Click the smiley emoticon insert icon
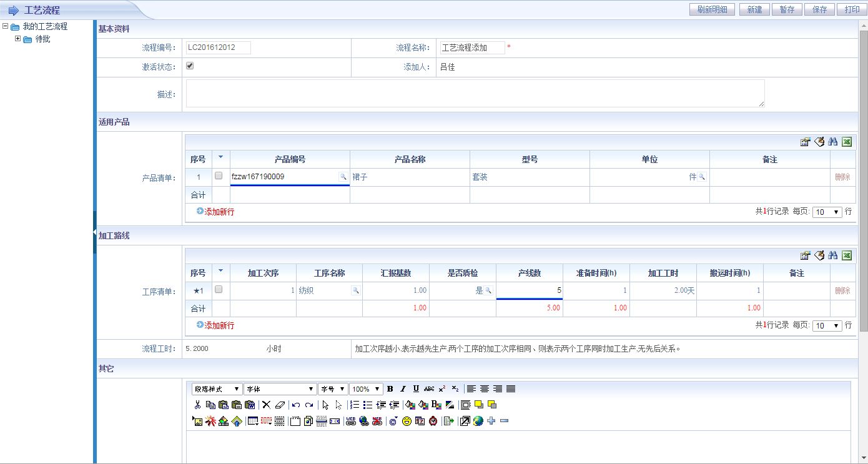868x464 pixels. (407, 420)
